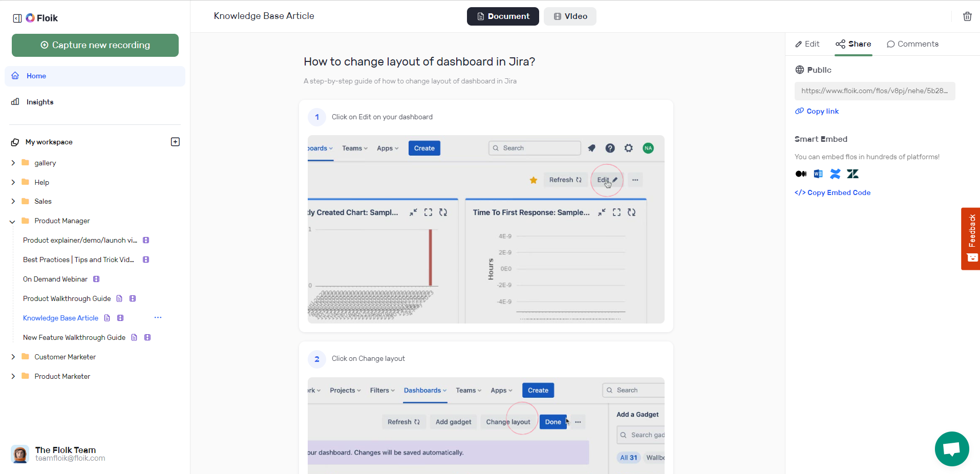Click the delete trash icon
The image size is (980, 474).
[967, 16]
